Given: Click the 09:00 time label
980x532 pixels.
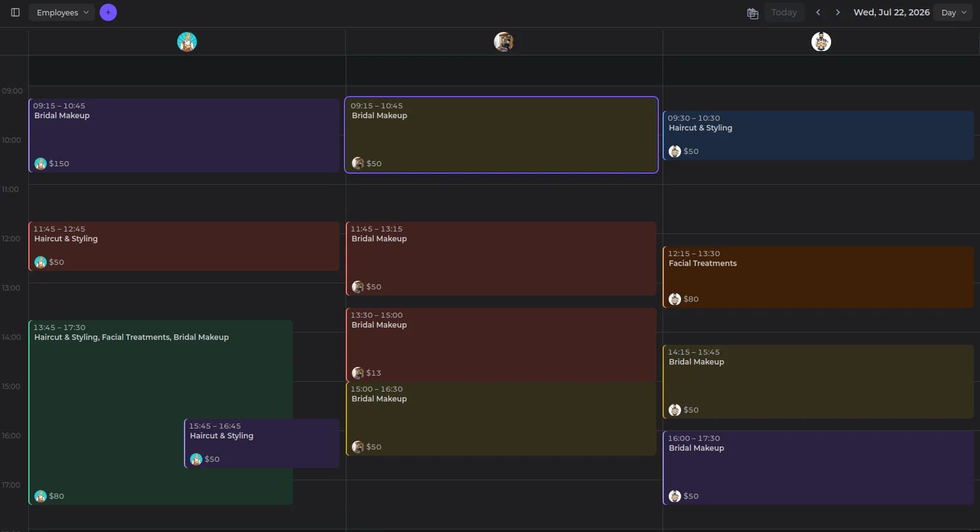Looking at the screenshot, I should click(12, 91).
